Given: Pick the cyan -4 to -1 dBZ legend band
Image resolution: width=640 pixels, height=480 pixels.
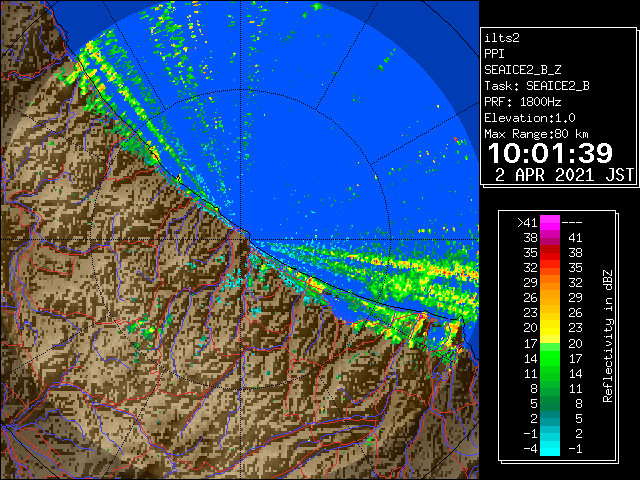Looking at the screenshot, I should coord(550,449).
